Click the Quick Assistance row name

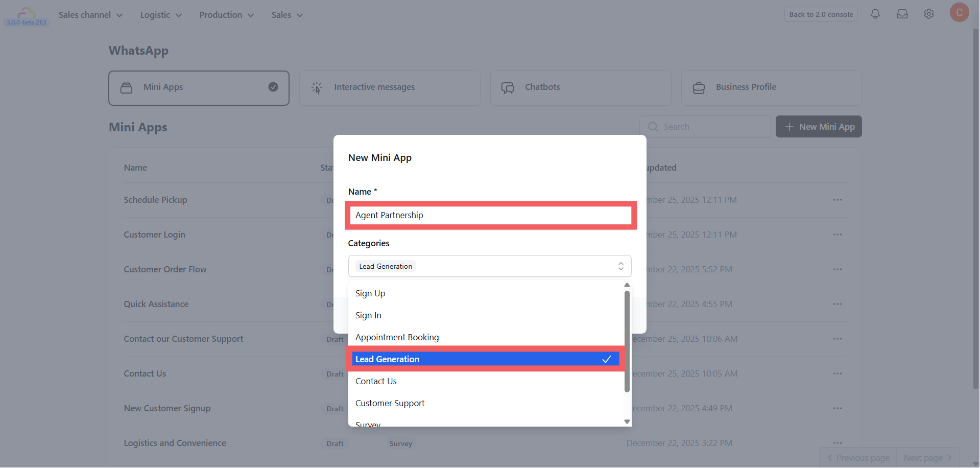pos(156,304)
